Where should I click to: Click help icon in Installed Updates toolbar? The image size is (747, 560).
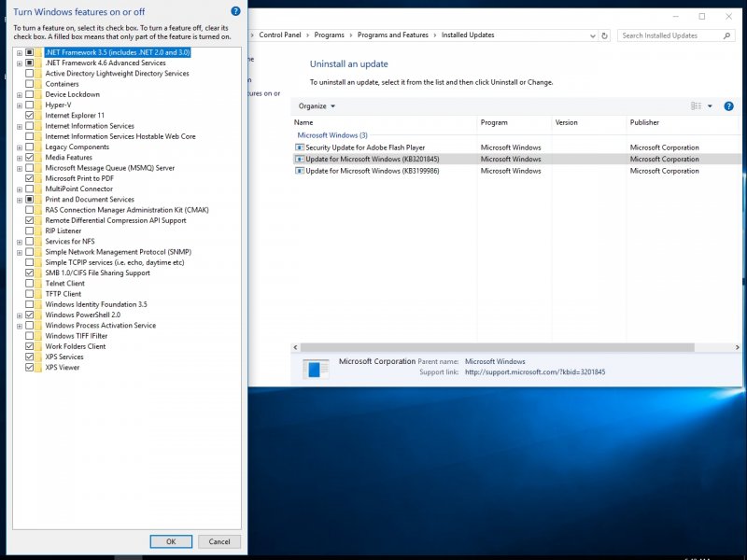[x=728, y=106]
